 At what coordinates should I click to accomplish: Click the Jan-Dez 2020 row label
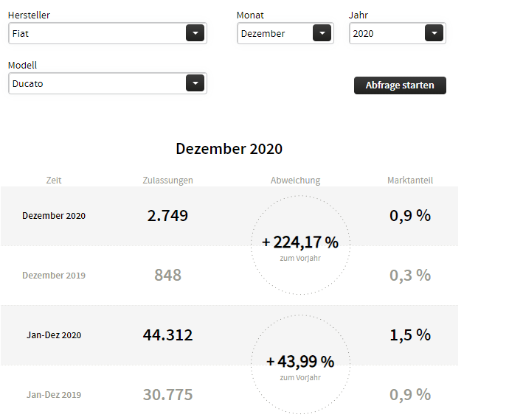(54, 335)
